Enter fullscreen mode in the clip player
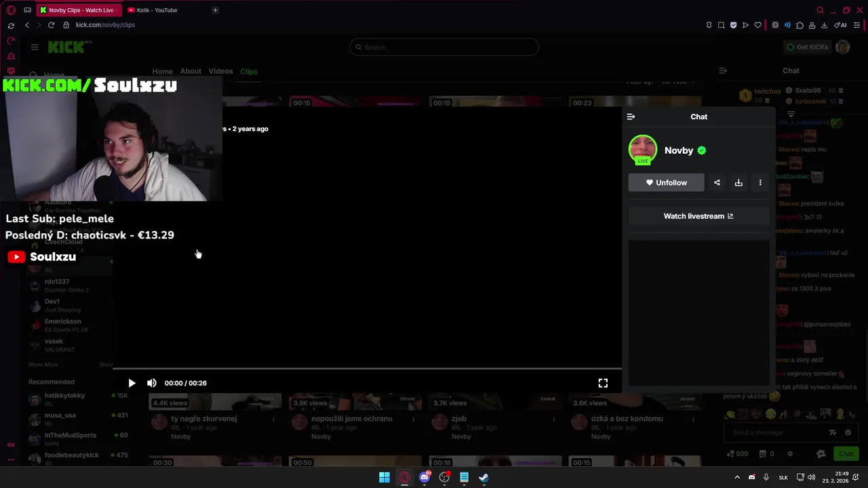This screenshot has height=488, width=868. click(x=603, y=383)
